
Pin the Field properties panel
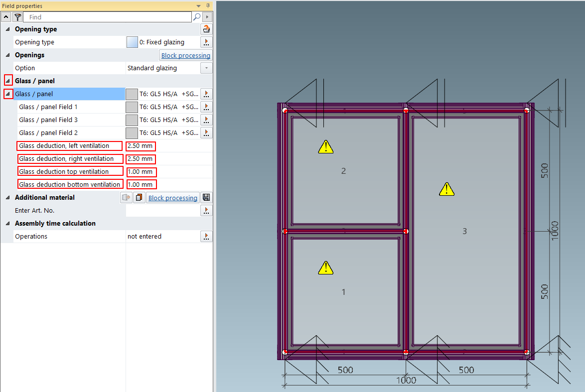[x=208, y=6]
